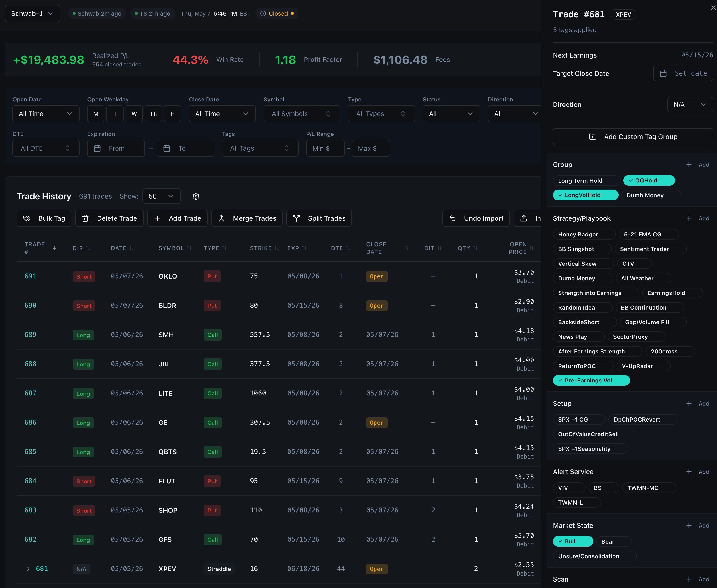Select the Th weekday filter

coord(153,114)
